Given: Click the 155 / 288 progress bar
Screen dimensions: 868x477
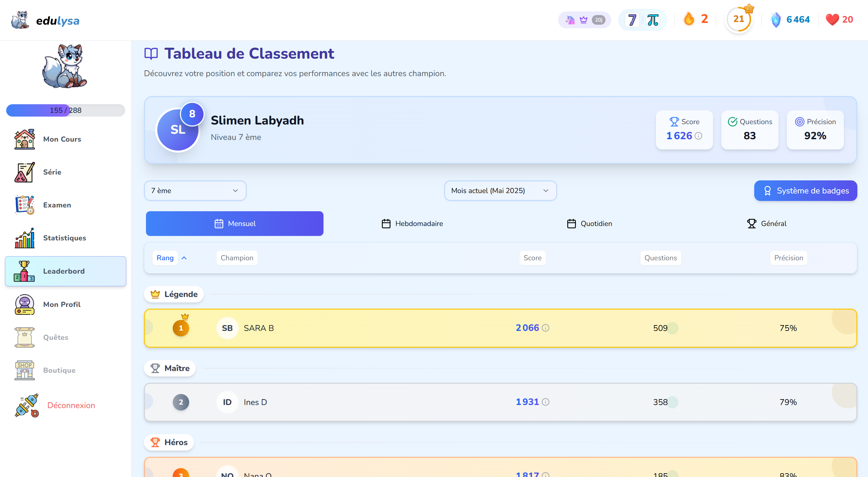Looking at the screenshot, I should click(x=65, y=110).
